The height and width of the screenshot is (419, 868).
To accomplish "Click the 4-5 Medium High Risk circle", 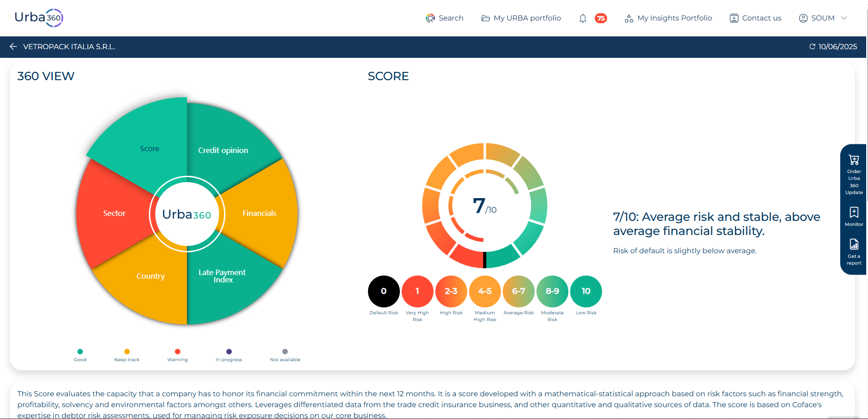I will [485, 291].
